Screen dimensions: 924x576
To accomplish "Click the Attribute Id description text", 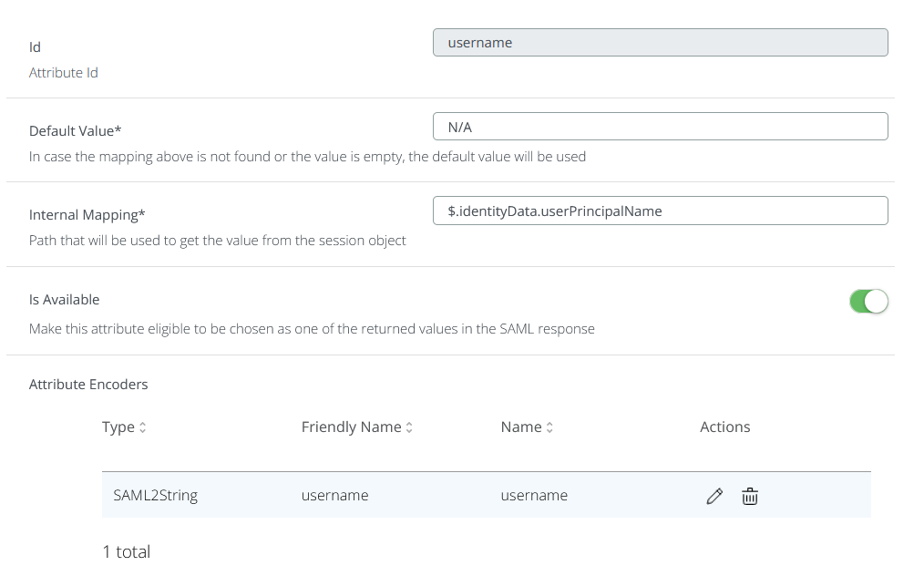I will pyautogui.click(x=64, y=72).
